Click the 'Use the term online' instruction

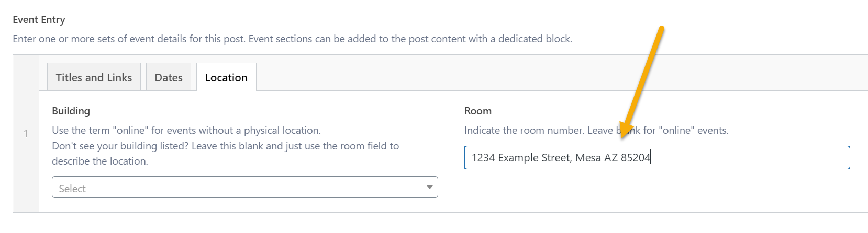[x=186, y=131]
